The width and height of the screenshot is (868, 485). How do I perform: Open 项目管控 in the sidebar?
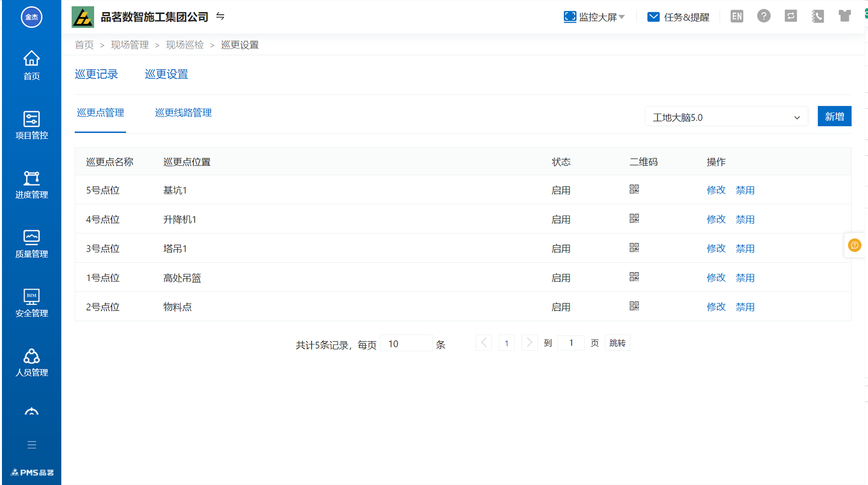click(x=31, y=125)
